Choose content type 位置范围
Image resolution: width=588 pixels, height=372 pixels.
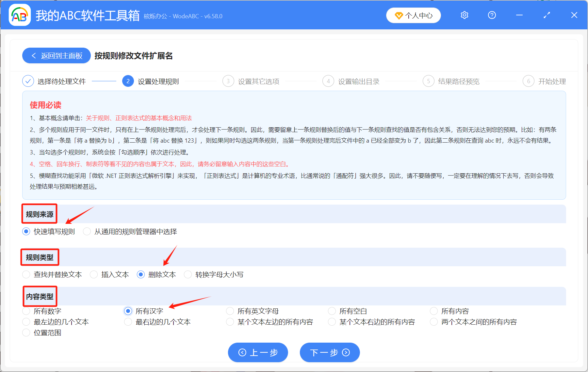click(26, 333)
